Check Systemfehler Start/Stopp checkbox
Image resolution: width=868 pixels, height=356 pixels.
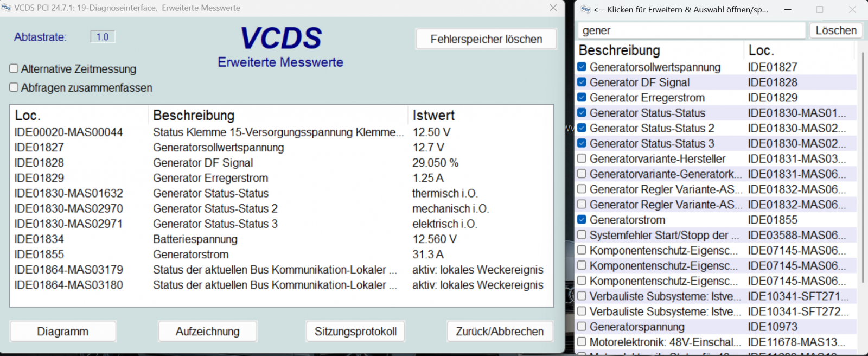click(x=582, y=235)
